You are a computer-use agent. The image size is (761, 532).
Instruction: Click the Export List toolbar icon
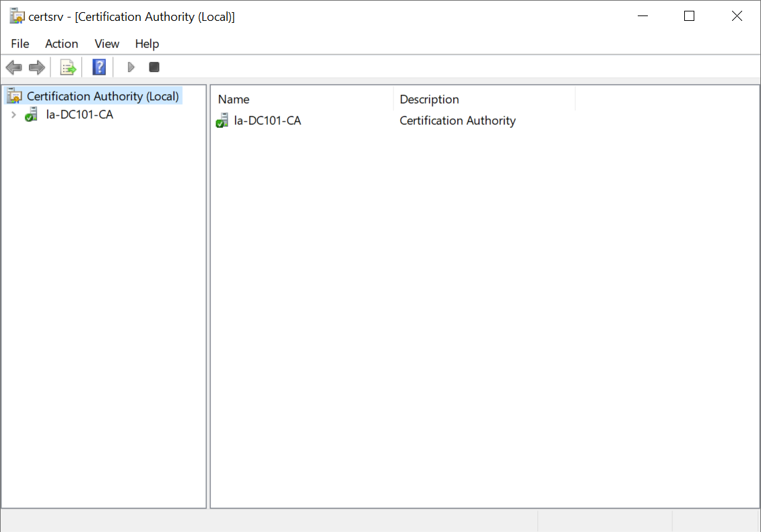(67, 67)
